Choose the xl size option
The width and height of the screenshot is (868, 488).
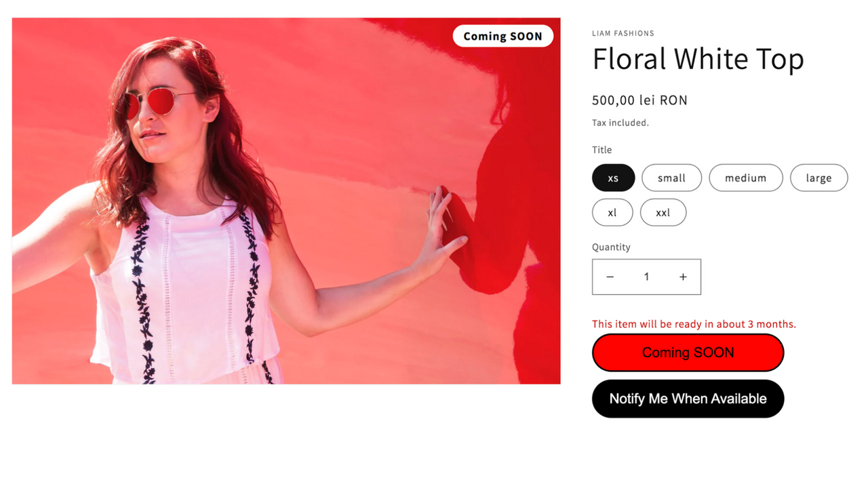pyautogui.click(x=612, y=212)
